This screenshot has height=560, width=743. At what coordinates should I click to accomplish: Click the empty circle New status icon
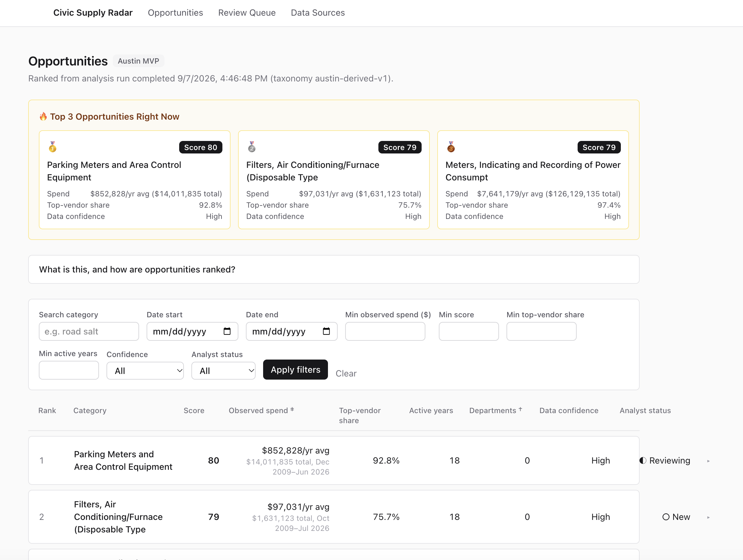(666, 517)
